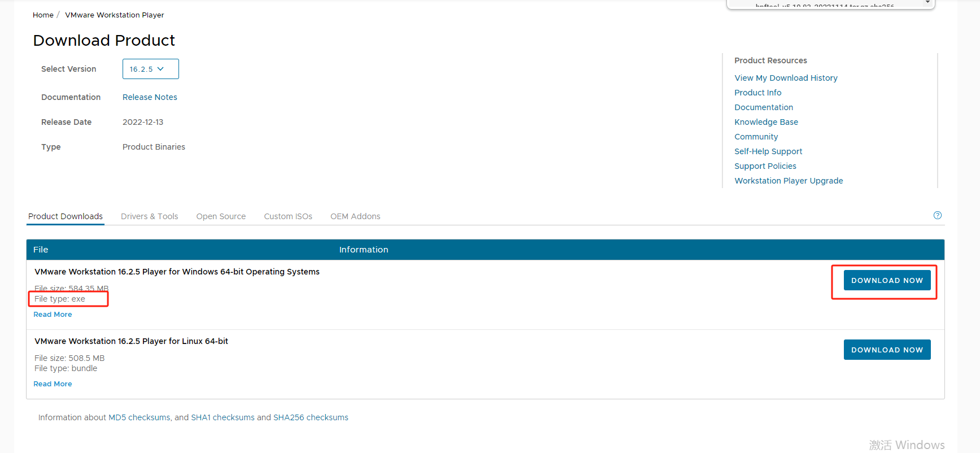Open Documentation link in Product Resources

click(x=764, y=107)
